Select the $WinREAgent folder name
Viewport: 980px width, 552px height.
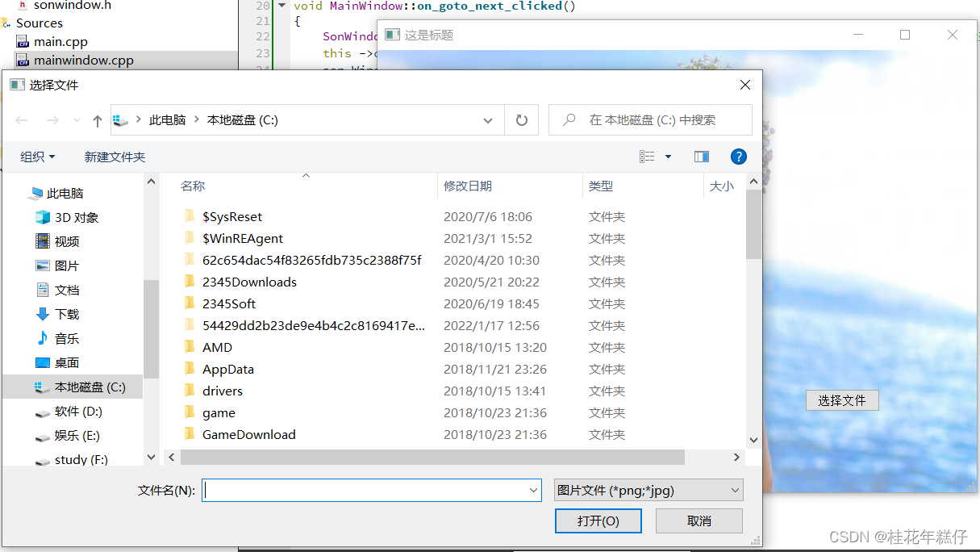(x=243, y=238)
